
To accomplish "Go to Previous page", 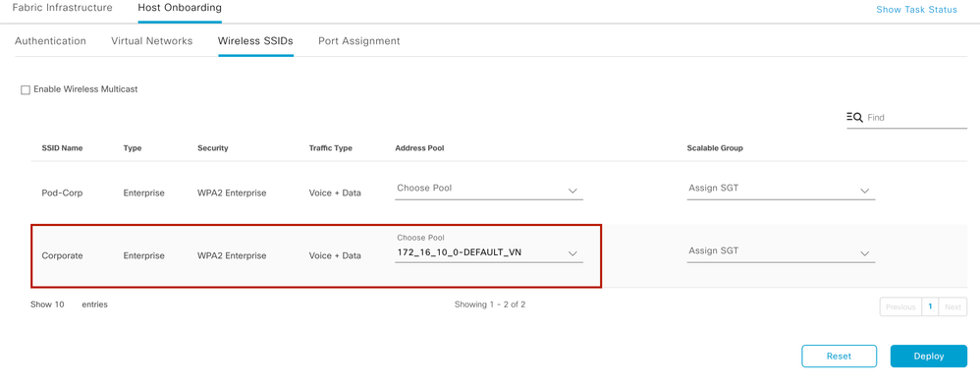I will click(900, 306).
